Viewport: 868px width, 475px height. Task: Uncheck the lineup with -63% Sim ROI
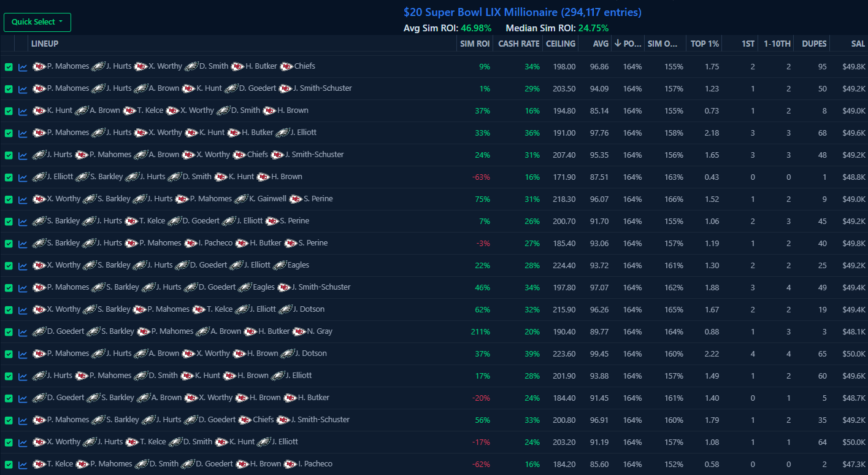coord(9,177)
